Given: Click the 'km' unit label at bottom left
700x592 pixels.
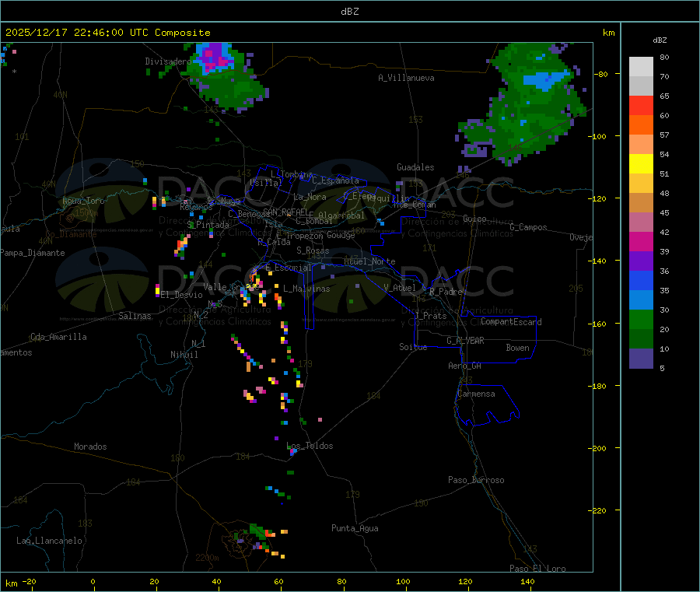Looking at the screenshot, I should point(11,583).
